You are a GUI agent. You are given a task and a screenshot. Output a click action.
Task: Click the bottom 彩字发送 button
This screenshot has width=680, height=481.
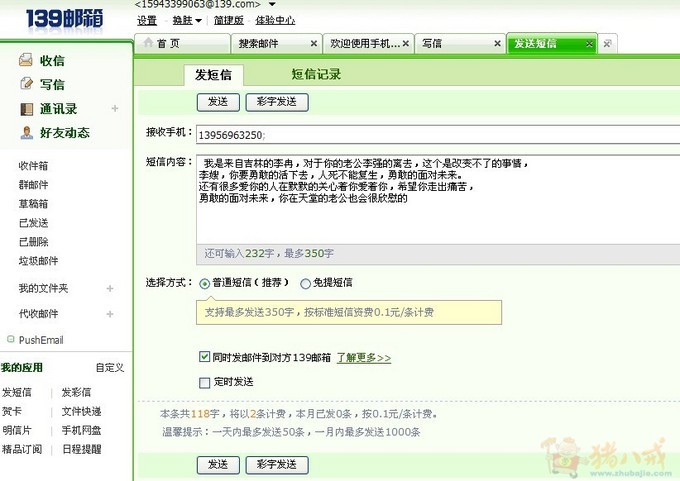point(277,465)
